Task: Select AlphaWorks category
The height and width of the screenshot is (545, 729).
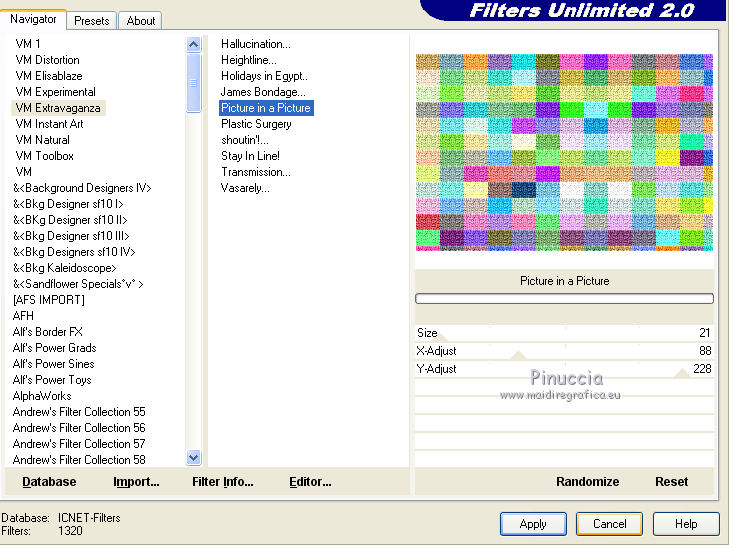Action: click(42, 396)
